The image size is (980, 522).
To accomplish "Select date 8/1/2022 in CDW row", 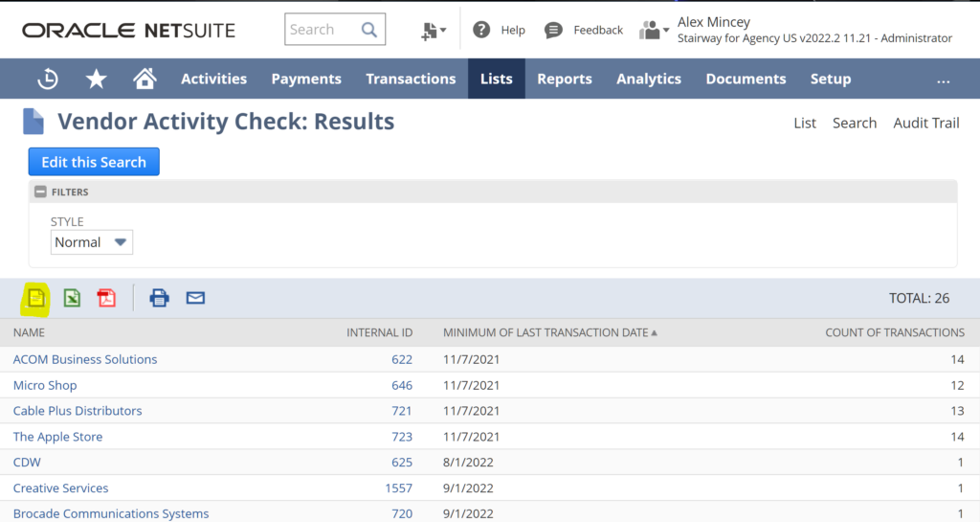I will pos(468,463).
